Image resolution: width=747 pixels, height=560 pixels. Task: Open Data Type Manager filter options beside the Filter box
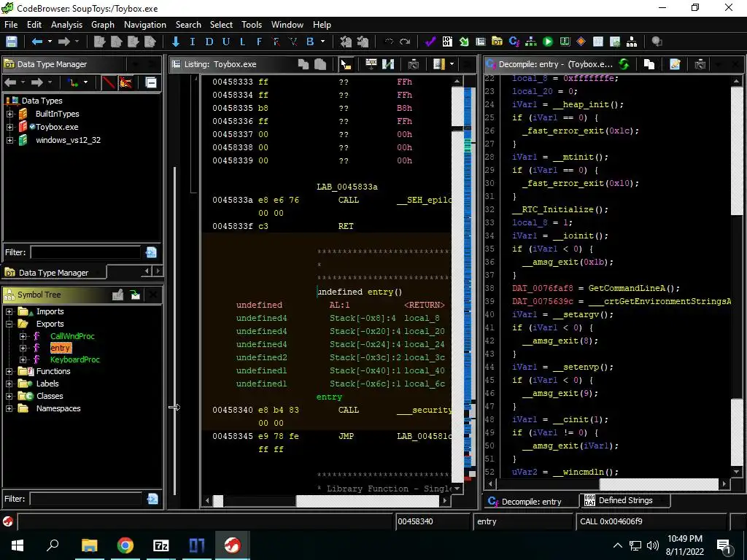point(151,252)
